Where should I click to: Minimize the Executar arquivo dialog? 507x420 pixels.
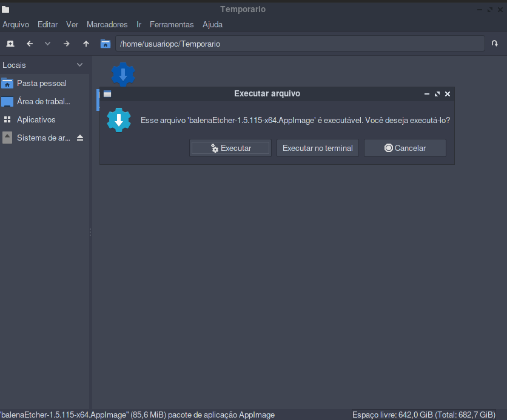coord(427,94)
